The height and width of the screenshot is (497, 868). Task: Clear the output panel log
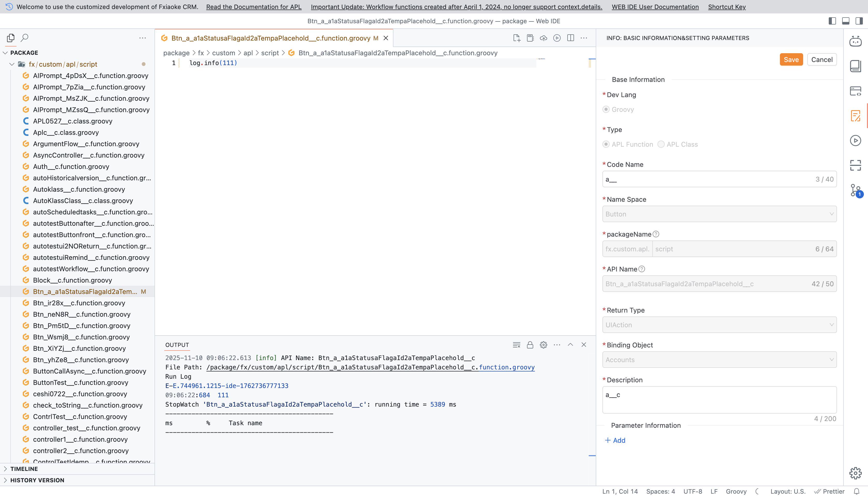pos(516,345)
